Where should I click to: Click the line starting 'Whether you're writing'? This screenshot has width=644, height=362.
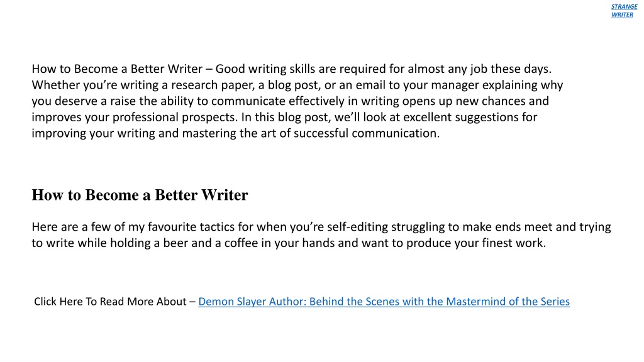pos(297,85)
